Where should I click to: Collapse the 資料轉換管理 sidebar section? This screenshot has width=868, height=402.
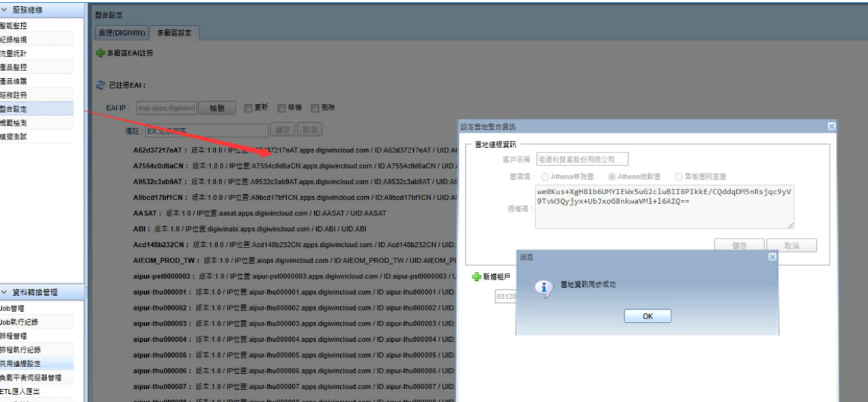tap(8, 293)
